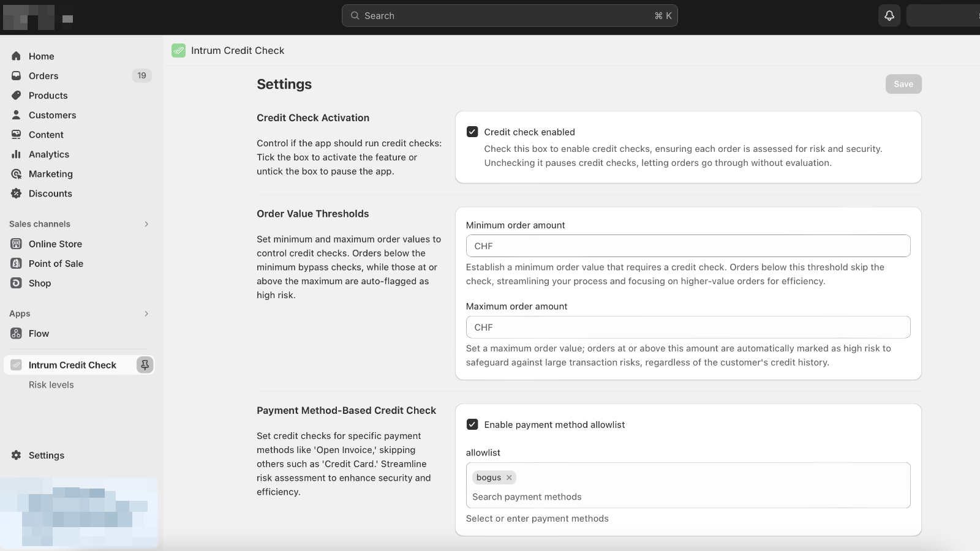Open Orders via its inbox icon
Screen dimensions: 980x551
click(x=17, y=76)
